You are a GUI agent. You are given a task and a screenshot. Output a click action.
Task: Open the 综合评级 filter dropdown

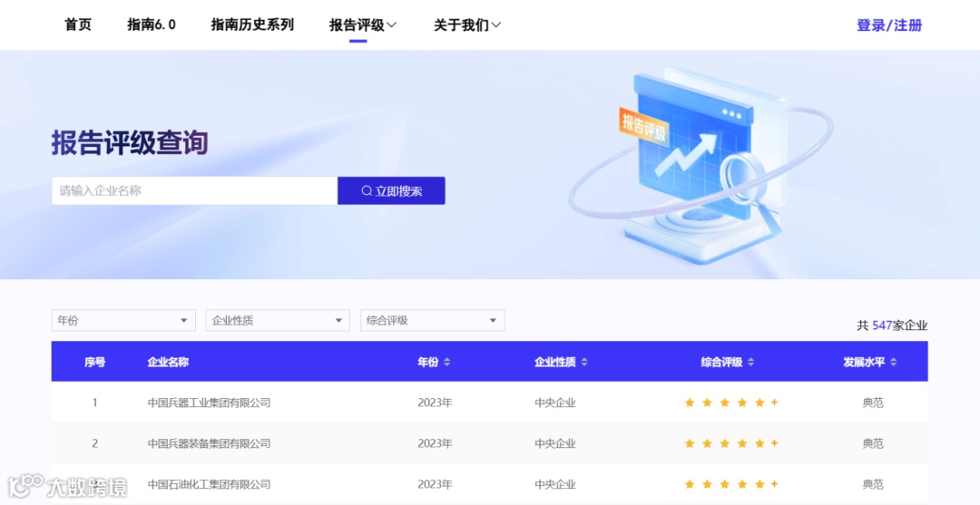click(x=433, y=320)
